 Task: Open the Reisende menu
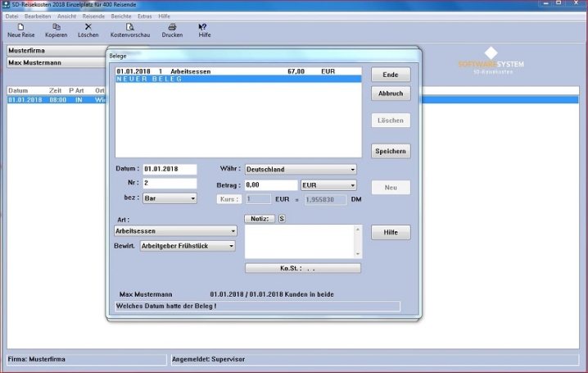(93, 16)
